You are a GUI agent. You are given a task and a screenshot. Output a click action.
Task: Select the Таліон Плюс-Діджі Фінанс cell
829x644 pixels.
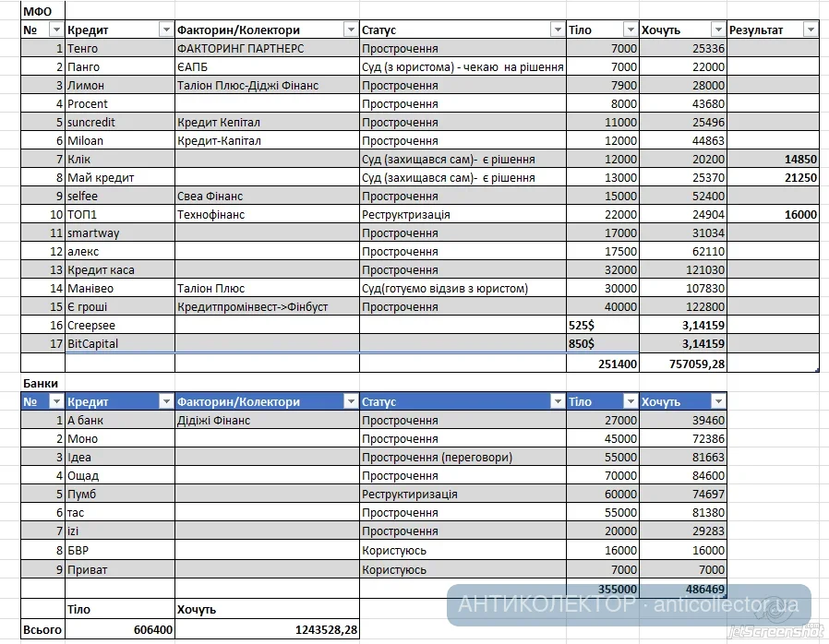(267, 85)
